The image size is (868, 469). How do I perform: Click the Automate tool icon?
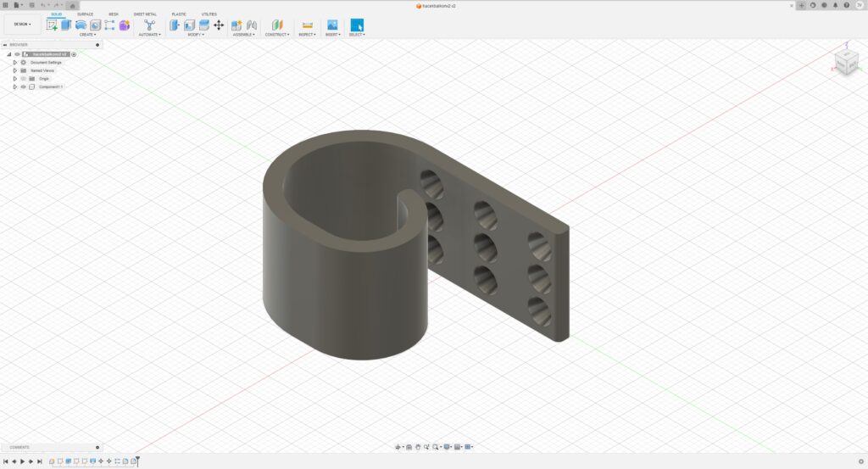pos(149,25)
